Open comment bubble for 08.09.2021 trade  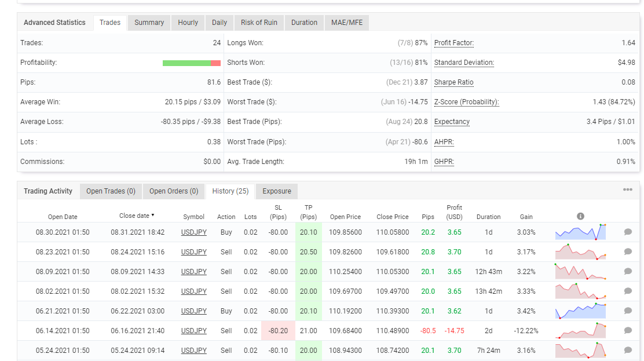628,271
